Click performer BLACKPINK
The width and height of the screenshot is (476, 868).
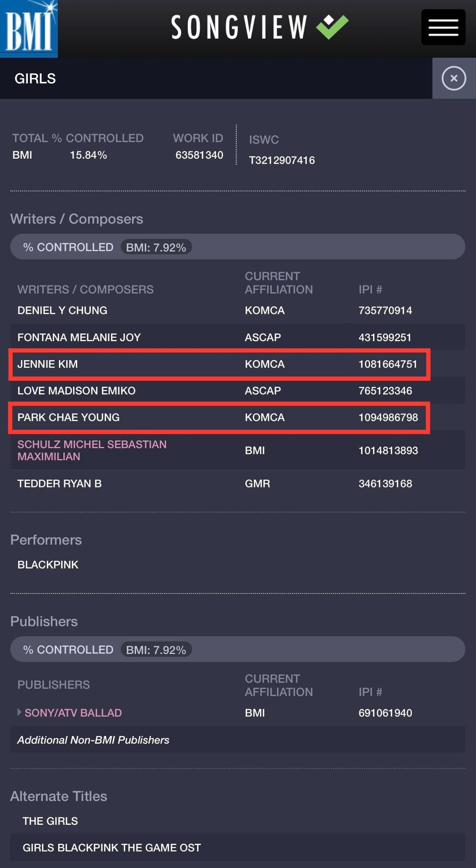click(x=48, y=564)
